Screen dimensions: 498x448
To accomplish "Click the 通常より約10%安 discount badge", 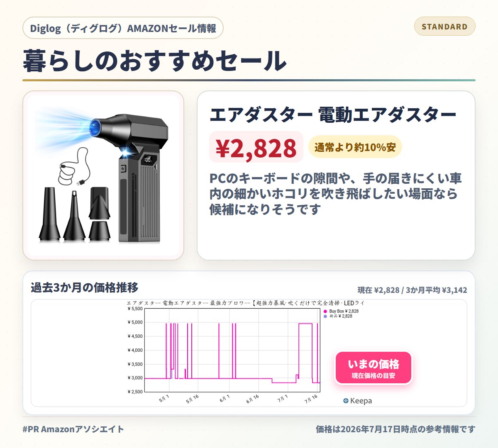I will (355, 147).
